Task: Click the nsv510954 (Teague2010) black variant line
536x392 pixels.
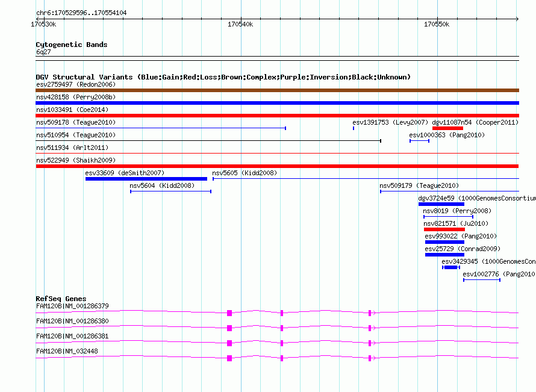Action: (x=208, y=141)
